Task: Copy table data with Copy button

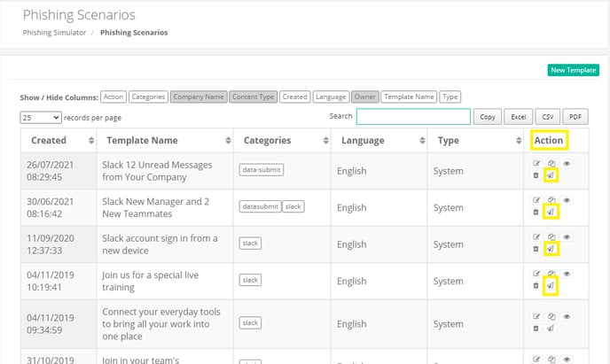Action: point(488,117)
